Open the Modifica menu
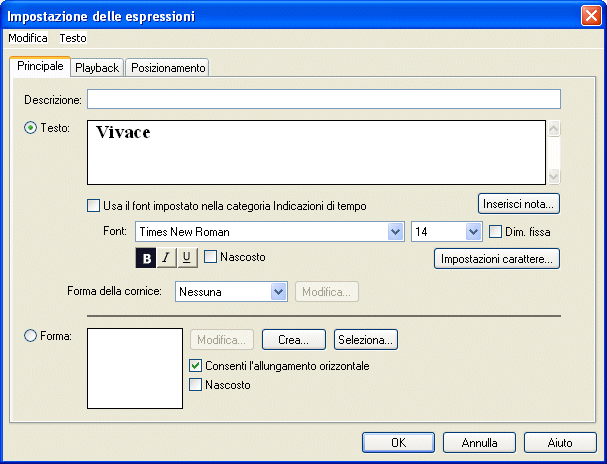Image resolution: width=607 pixels, height=464 pixels. click(28, 37)
